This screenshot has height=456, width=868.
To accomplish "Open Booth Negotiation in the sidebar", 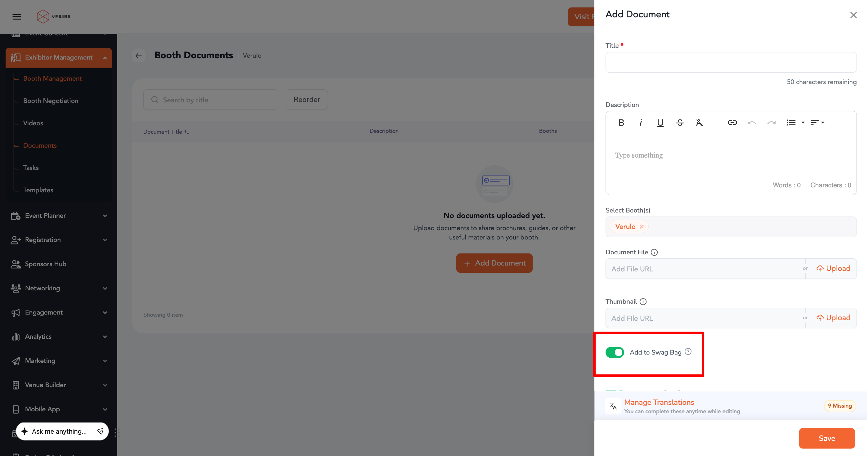I will (x=51, y=101).
